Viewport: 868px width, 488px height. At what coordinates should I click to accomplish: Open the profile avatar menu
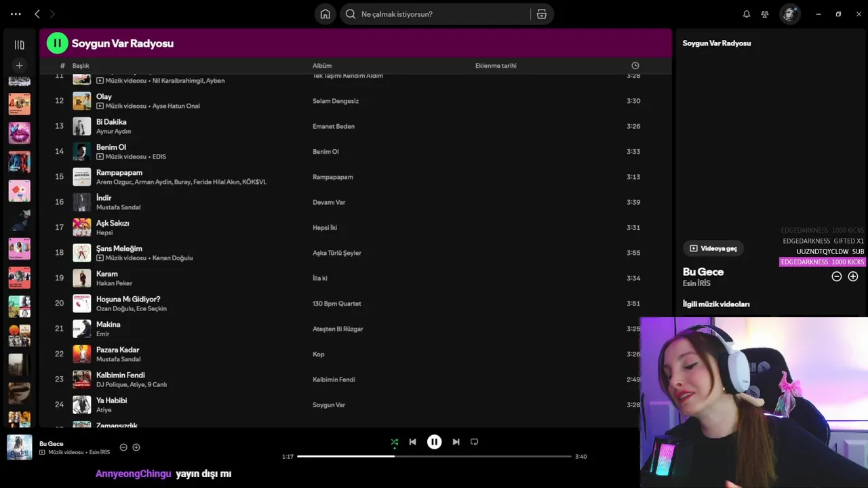pyautogui.click(x=789, y=14)
